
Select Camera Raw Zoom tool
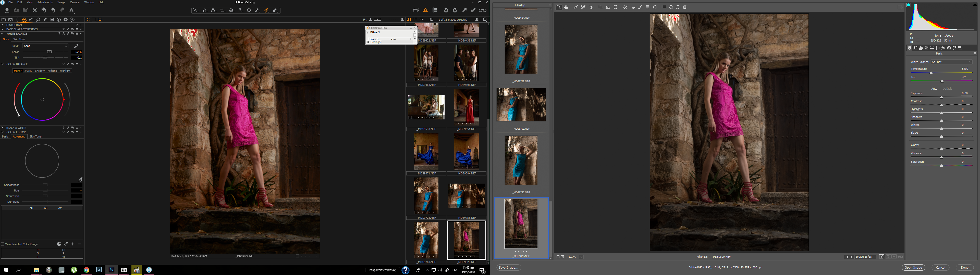click(x=558, y=7)
